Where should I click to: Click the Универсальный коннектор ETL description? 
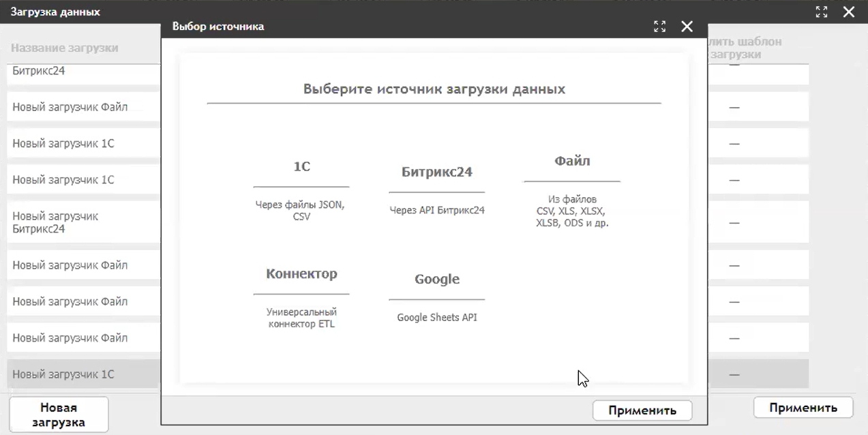[301, 318]
